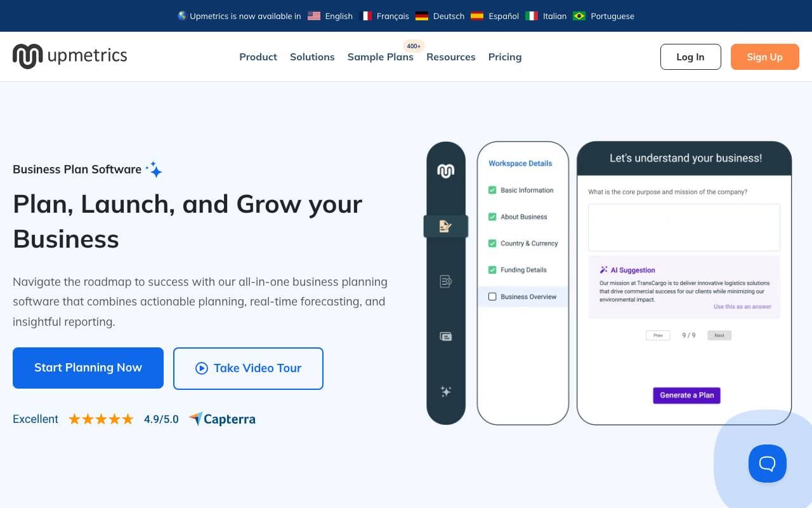Select the forecasting document sidebar icon
This screenshot has height=508, width=812.
[446, 281]
